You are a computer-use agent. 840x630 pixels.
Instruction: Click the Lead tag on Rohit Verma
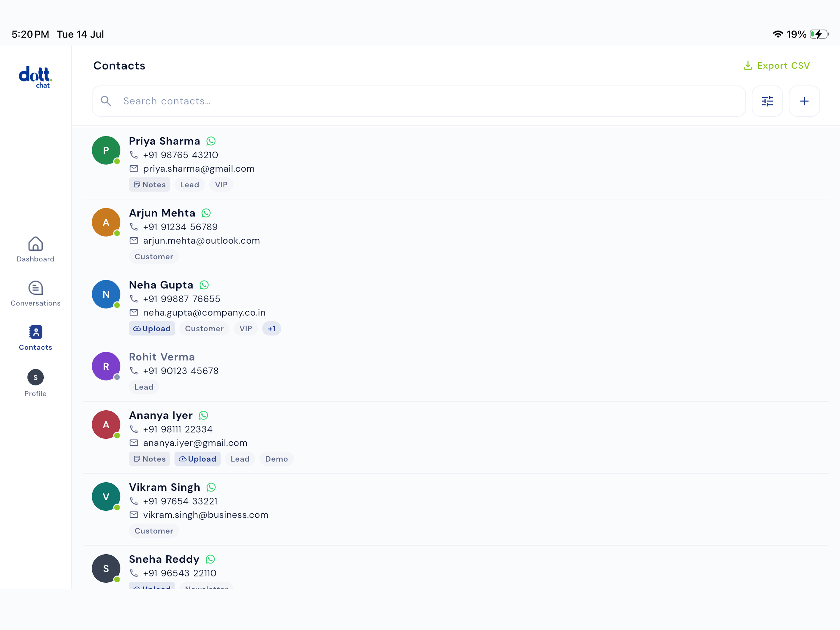(144, 387)
